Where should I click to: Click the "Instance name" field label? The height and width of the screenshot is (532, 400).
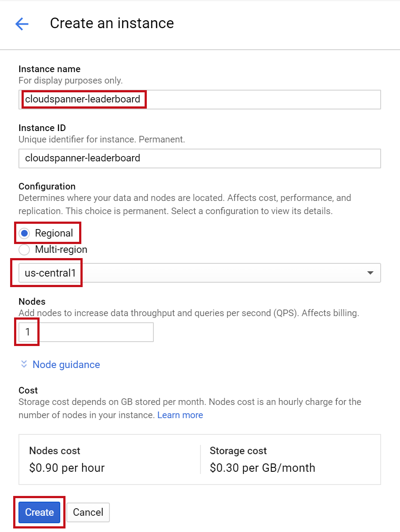click(49, 69)
